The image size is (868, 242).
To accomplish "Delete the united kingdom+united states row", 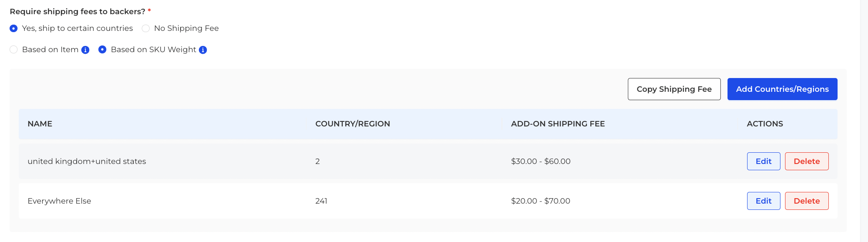I will 807,161.
